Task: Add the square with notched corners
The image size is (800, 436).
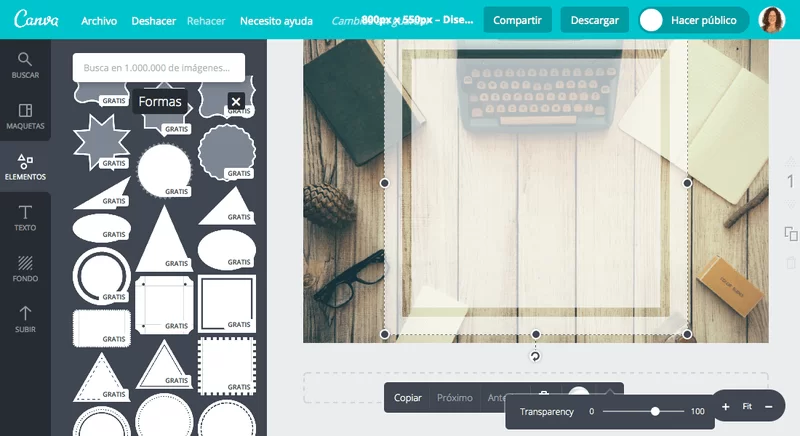Action: (164, 304)
